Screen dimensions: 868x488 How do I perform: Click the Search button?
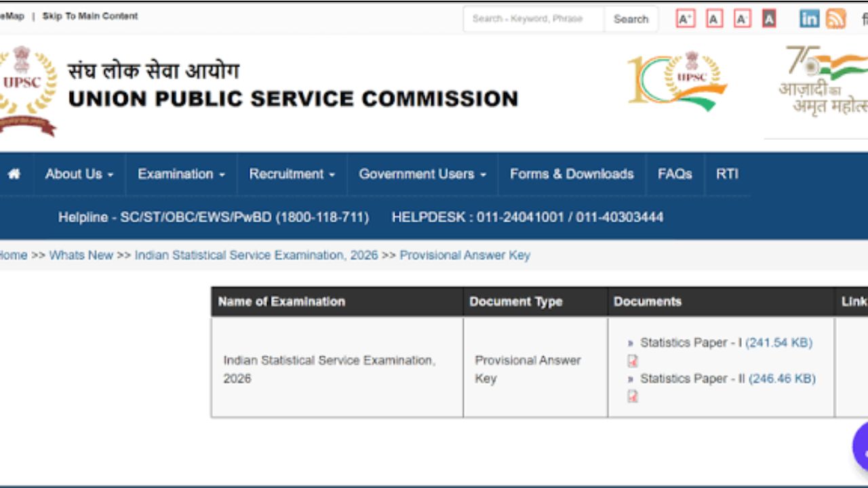[631, 19]
